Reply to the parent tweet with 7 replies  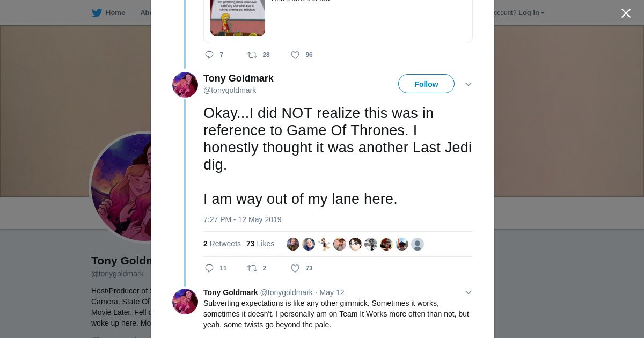(x=209, y=55)
